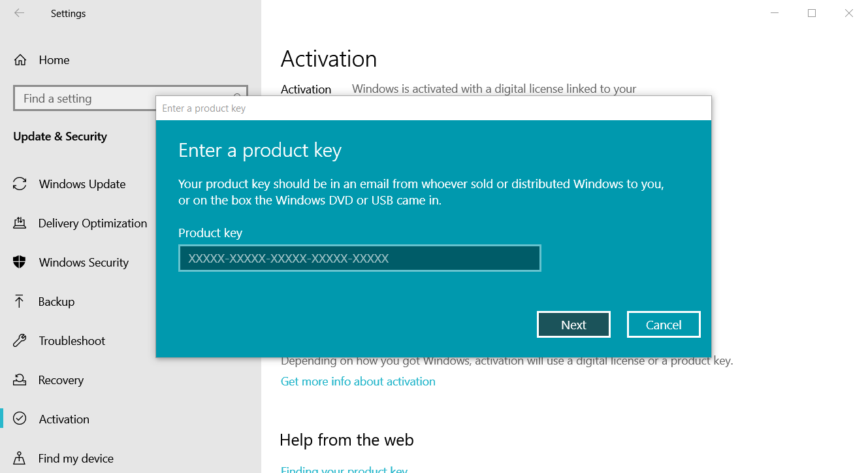Open Finding your product key link

click(344, 469)
